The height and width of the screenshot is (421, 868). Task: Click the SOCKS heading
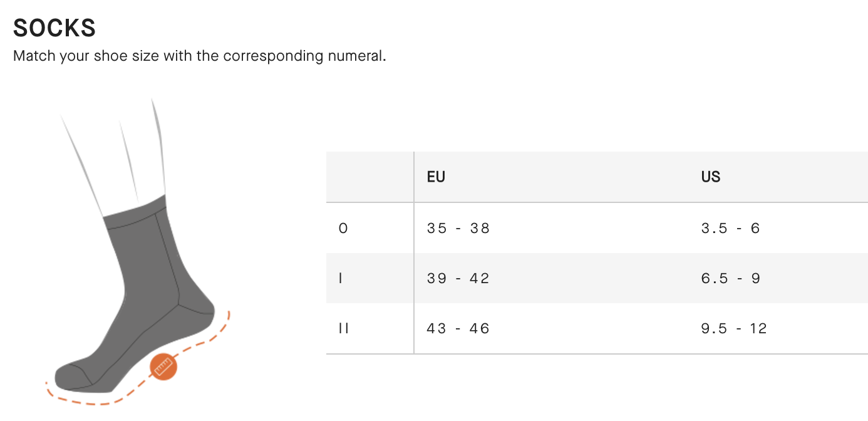tap(54, 28)
